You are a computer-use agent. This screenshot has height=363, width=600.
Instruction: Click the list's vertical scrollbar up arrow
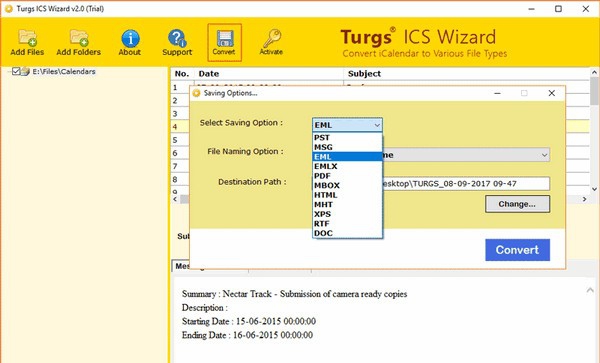coord(594,72)
